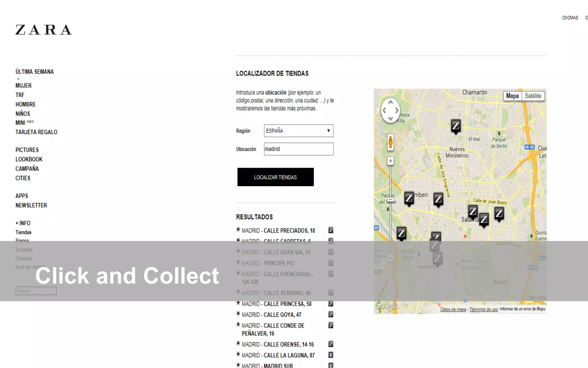Expand the Madrid - Calle Princesa, 58 result
The height and width of the screenshot is (368, 588).
coord(238,303)
